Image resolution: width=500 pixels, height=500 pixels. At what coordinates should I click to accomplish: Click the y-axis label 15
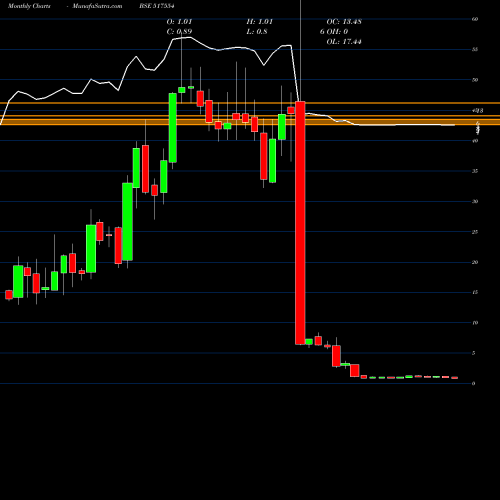pos(475,292)
